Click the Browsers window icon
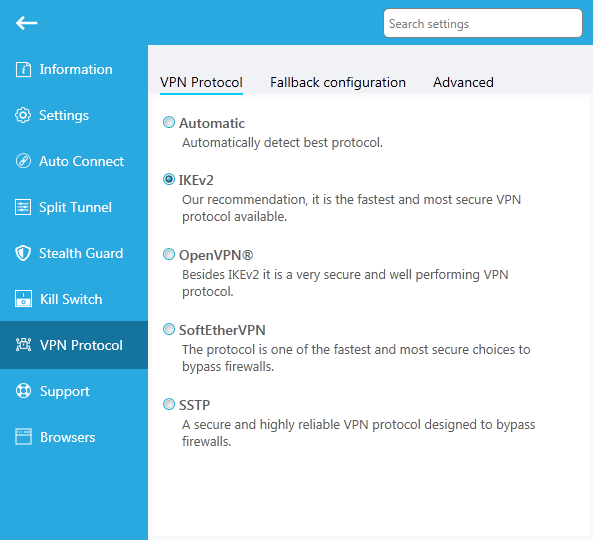Screen dimensions: 593x540 point(23,437)
